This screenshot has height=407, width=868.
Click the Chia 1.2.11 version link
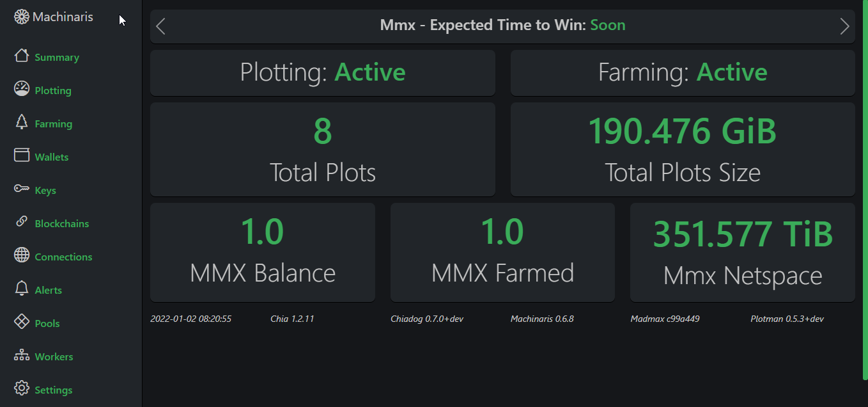tap(292, 318)
